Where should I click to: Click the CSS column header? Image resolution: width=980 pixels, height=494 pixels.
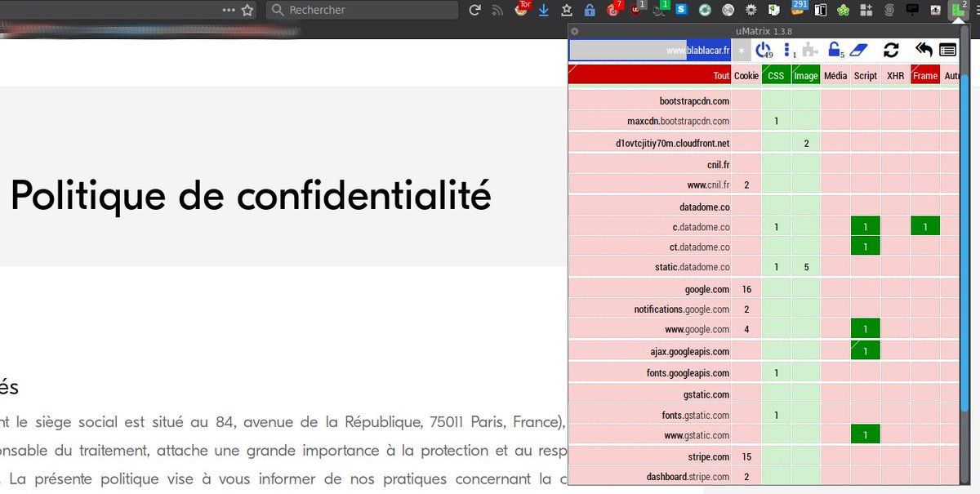776,75
